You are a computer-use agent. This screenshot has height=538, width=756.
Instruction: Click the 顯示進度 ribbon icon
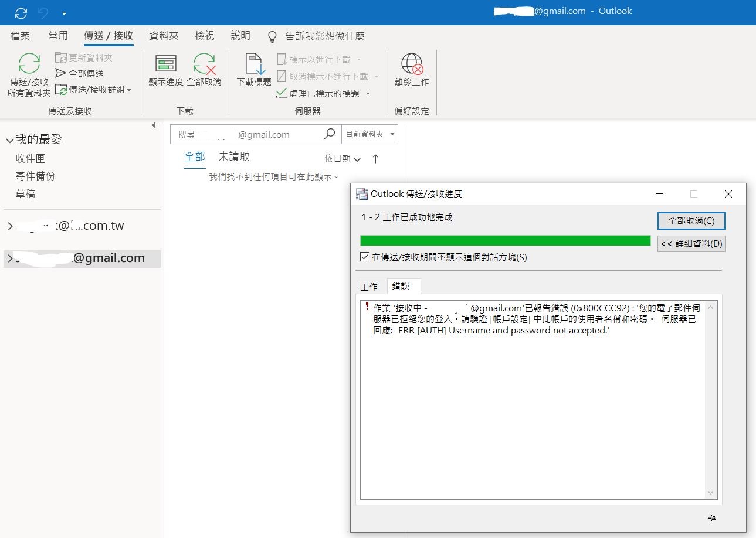[166, 70]
